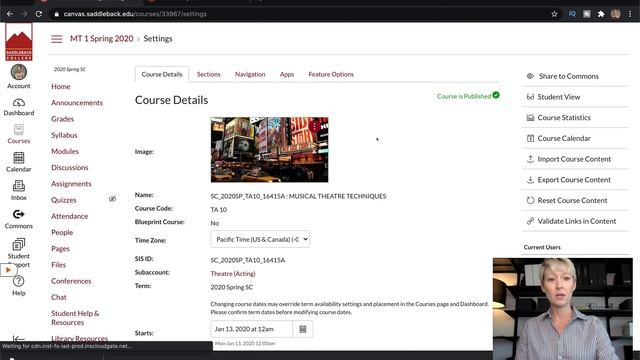
Task: Open the browser profile avatar
Action: tap(616, 14)
